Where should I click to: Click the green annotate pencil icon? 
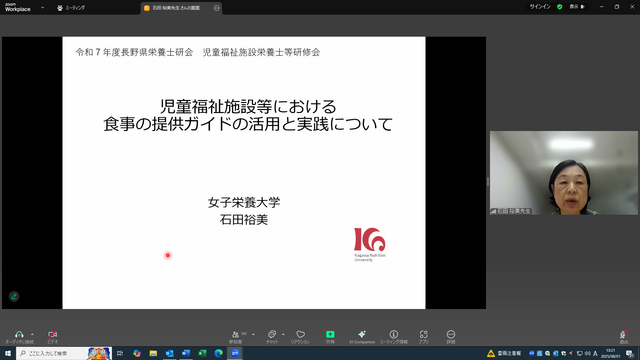point(14,296)
